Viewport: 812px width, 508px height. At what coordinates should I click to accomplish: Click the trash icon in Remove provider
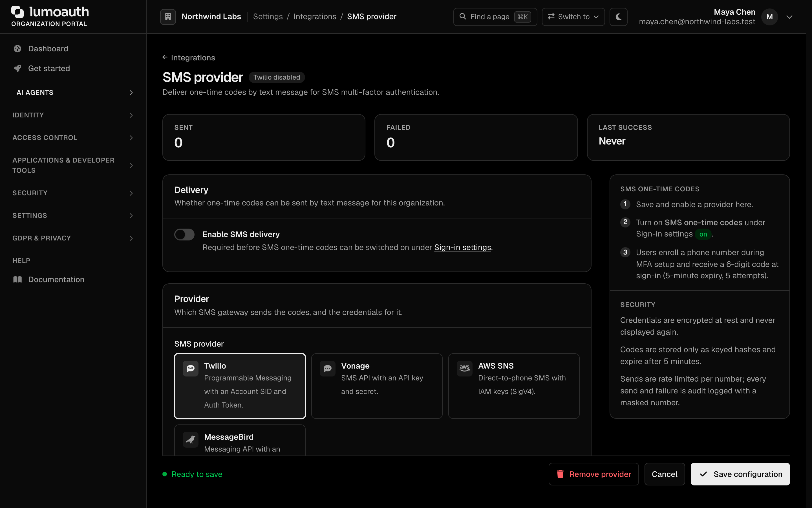[x=560, y=474]
